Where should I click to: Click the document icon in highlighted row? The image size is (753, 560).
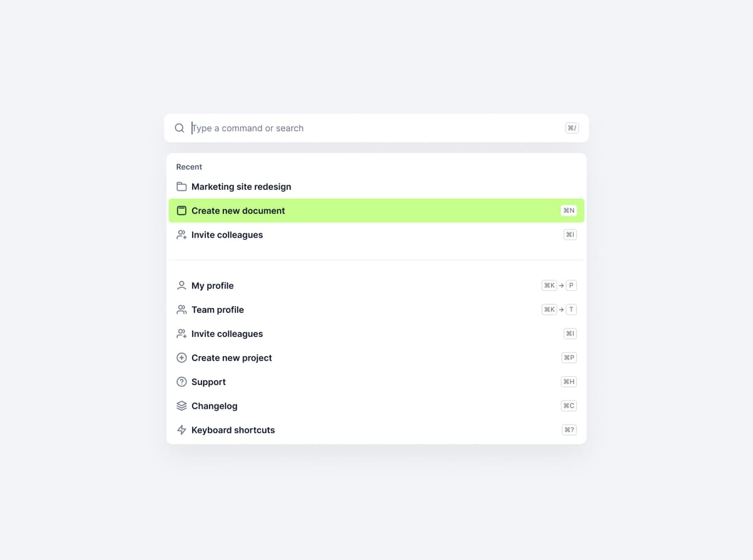pos(181,211)
